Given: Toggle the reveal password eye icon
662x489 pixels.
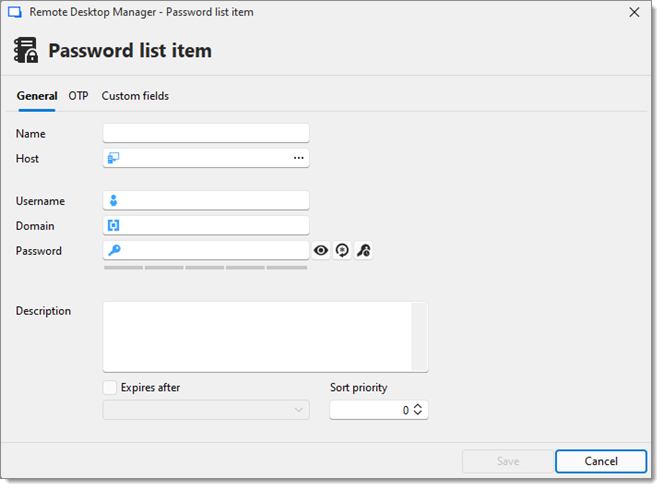Looking at the screenshot, I should coord(321,251).
